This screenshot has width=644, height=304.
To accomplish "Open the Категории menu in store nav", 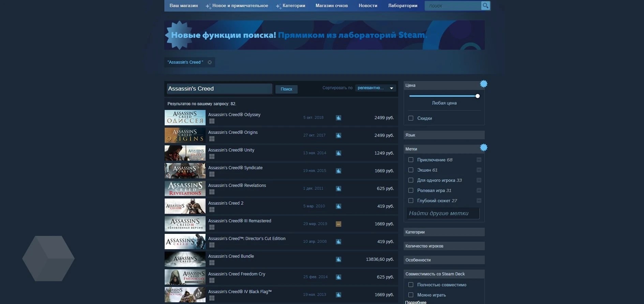I will tap(291, 5).
